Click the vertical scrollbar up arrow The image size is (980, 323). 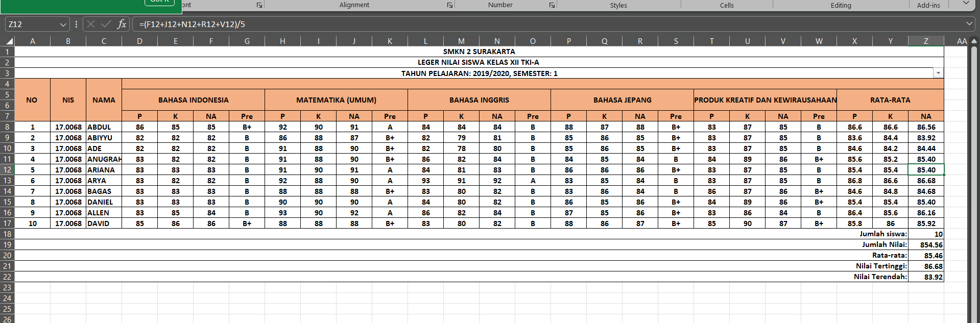pos(973,41)
